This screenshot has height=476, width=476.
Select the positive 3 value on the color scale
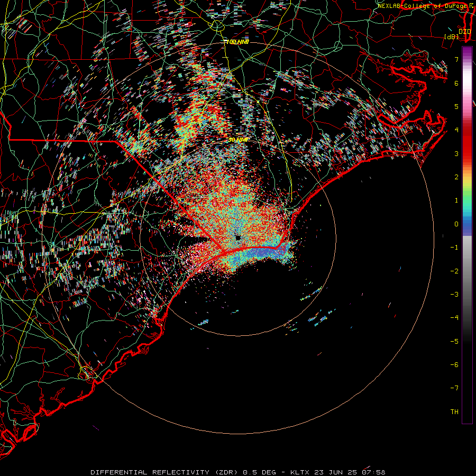pyautogui.click(x=456, y=153)
